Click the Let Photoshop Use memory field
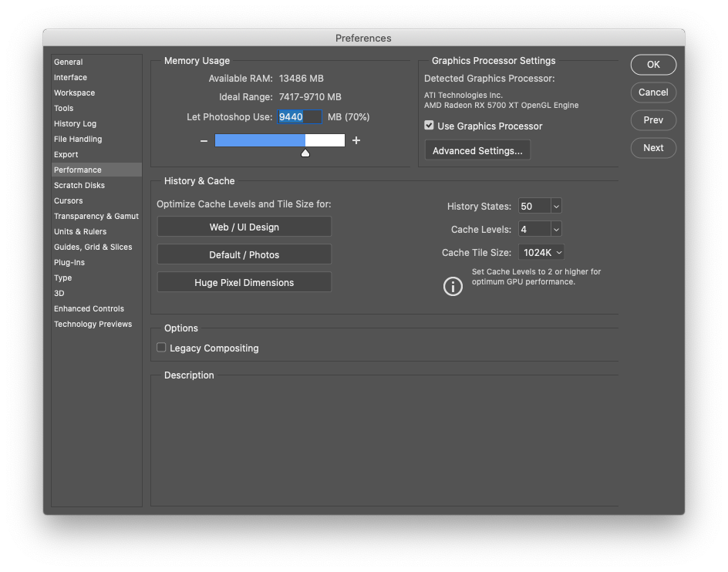This screenshot has height=572, width=728. [x=299, y=117]
